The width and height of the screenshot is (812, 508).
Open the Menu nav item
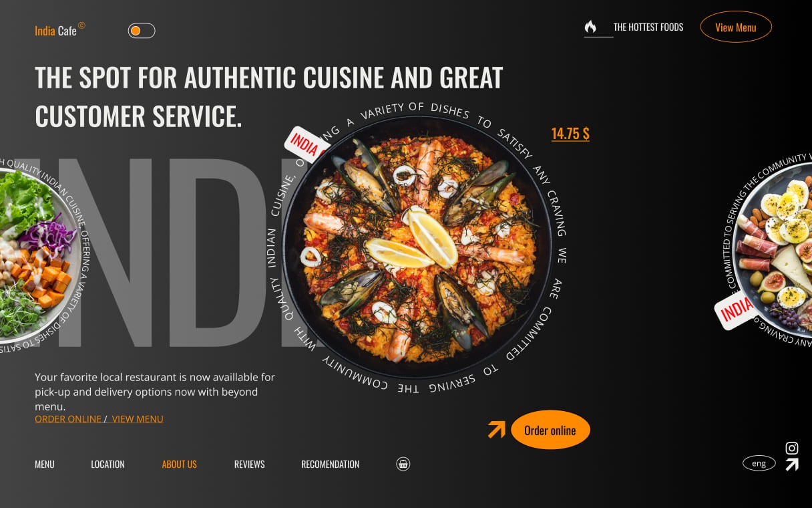[x=45, y=464]
